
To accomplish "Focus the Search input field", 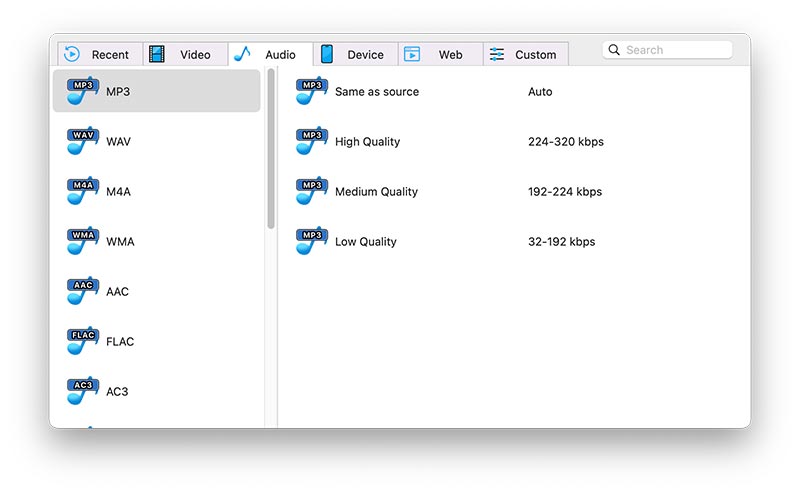I will 667,50.
